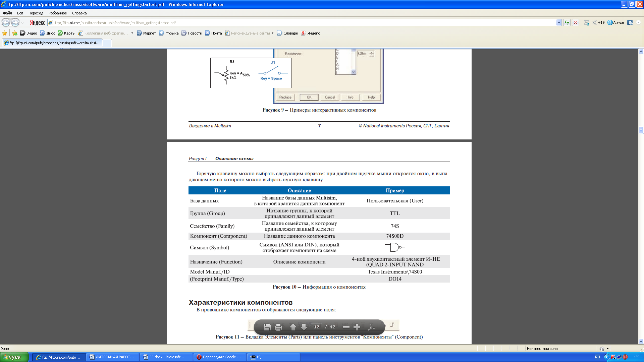Expand Коллекция веб-фрагментов dropdown arrow
The width and height of the screenshot is (644, 362).
(x=132, y=33)
